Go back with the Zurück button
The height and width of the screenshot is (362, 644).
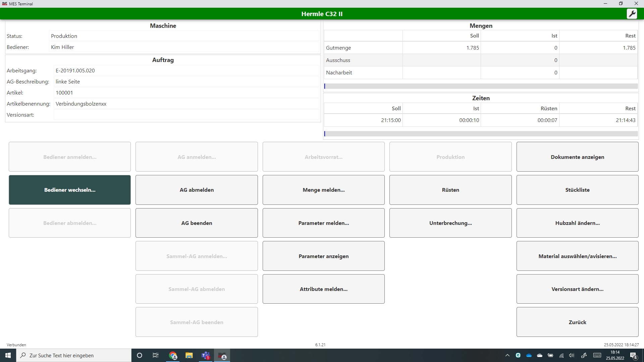tap(577, 322)
